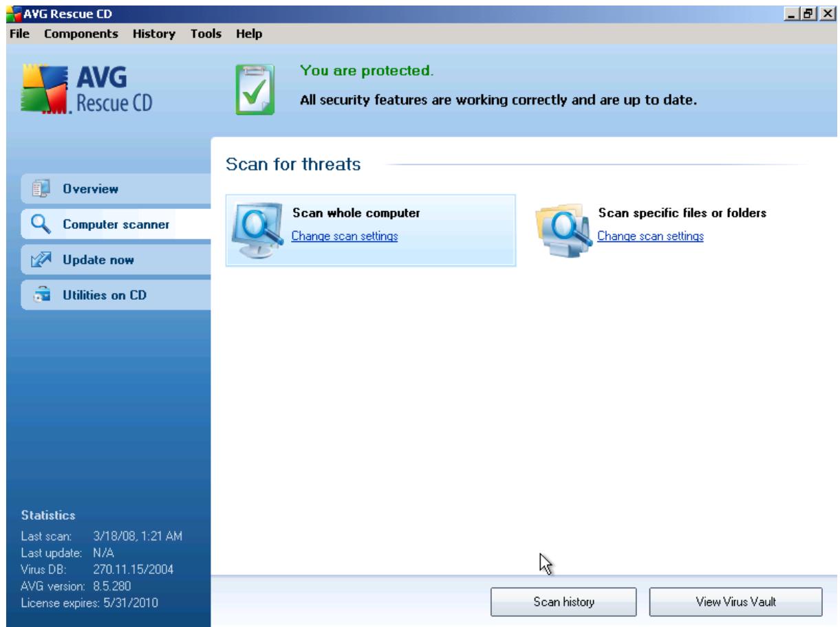The image size is (840, 627).
Task: Change scan settings for specific files scan
Action: (x=650, y=236)
